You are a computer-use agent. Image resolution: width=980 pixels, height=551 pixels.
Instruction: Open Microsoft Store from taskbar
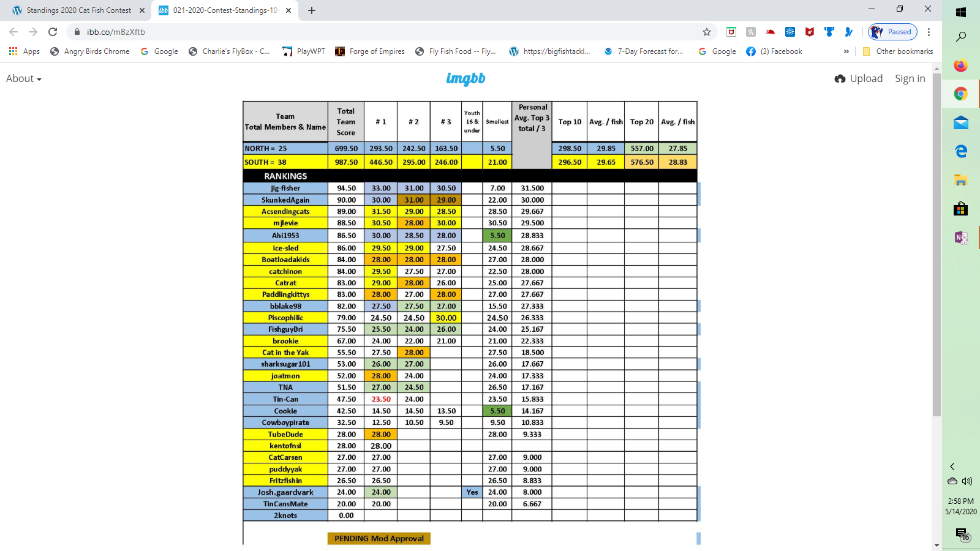961,209
